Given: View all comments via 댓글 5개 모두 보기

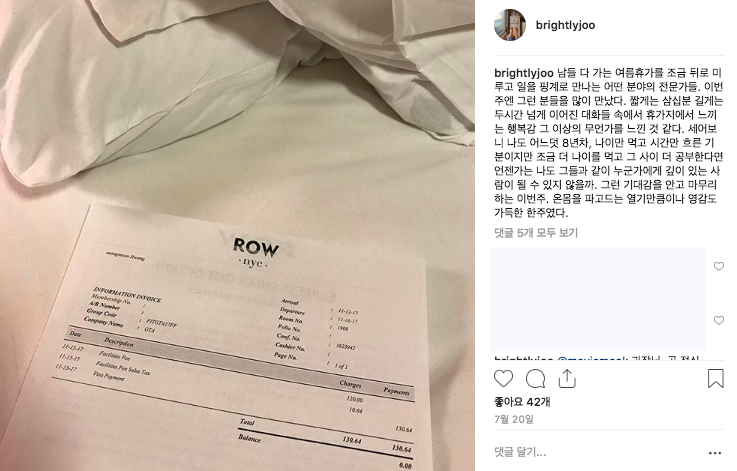Looking at the screenshot, I should pos(536,233).
